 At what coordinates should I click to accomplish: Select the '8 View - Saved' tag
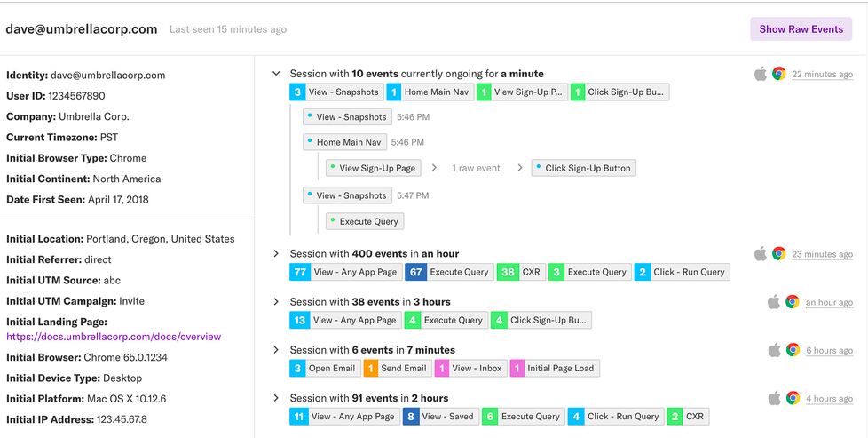[440, 417]
